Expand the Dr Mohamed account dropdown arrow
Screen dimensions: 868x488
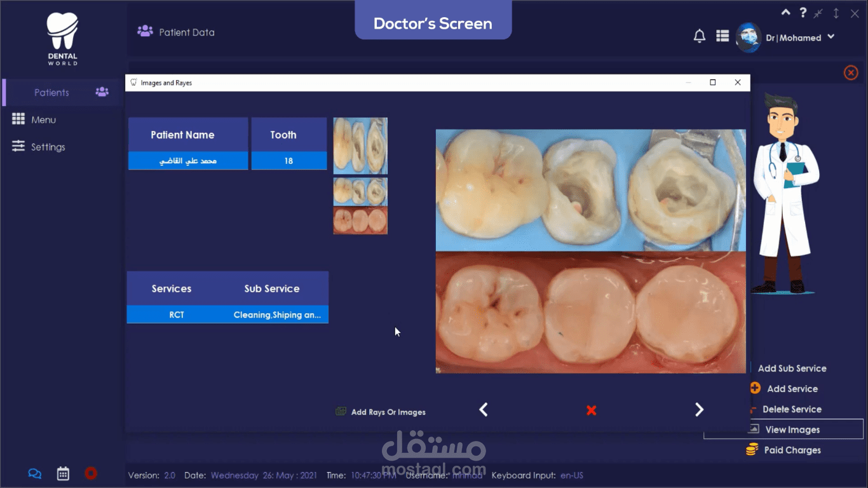coord(831,37)
